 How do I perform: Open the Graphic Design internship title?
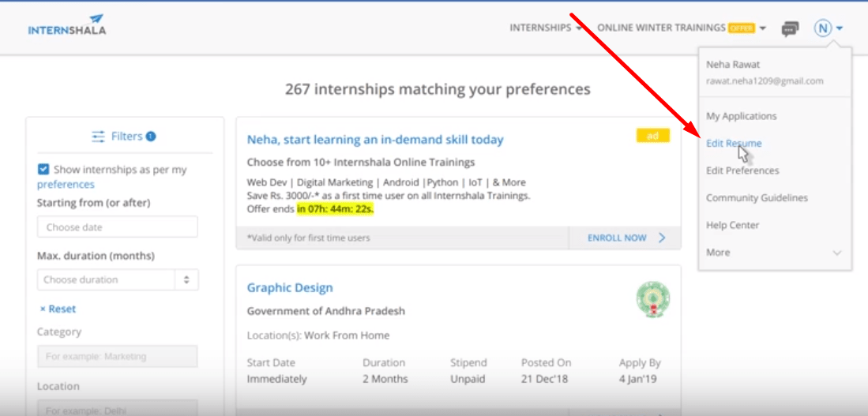coord(290,288)
